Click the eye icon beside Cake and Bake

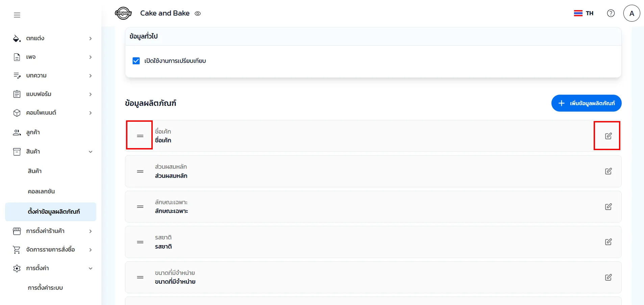[x=198, y=14]
